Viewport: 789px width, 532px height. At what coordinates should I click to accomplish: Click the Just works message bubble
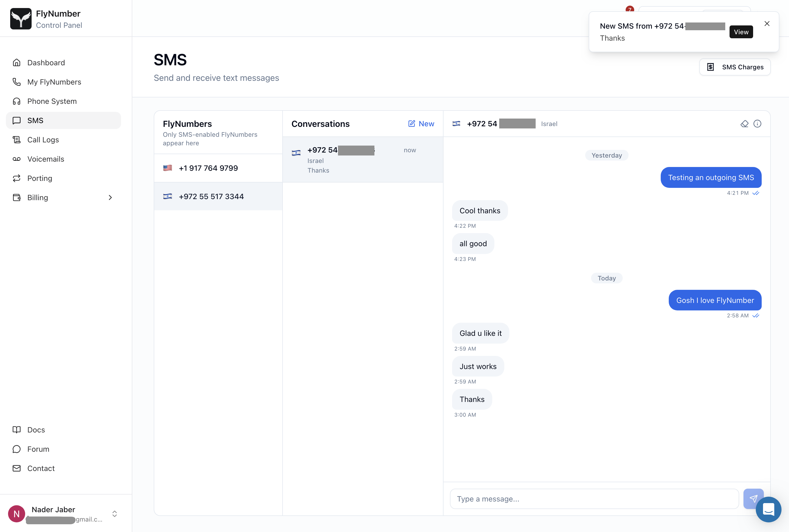(478, 366)
